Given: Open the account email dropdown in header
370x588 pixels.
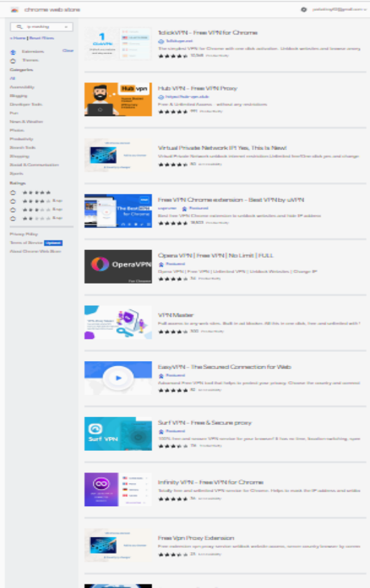Looking at the screenshot, I should click(339, 9).
